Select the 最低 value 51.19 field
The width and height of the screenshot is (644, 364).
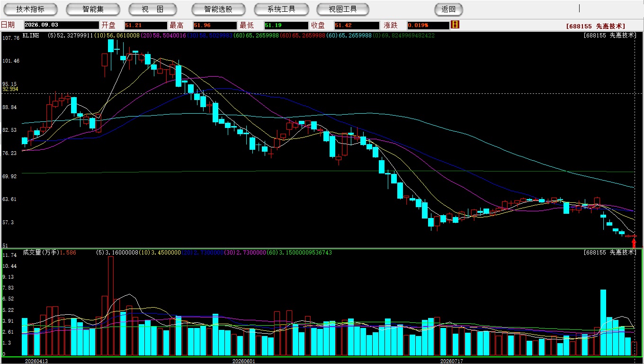click(286, 25)
